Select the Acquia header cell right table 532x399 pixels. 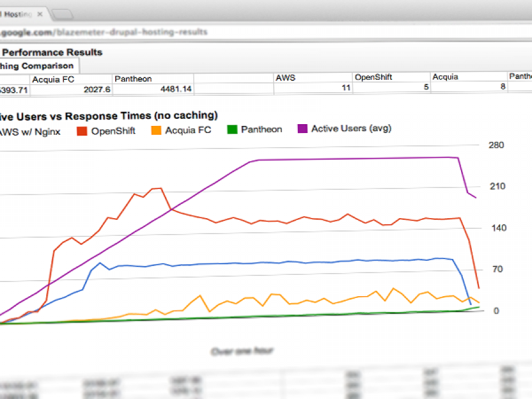click(469, 77)
